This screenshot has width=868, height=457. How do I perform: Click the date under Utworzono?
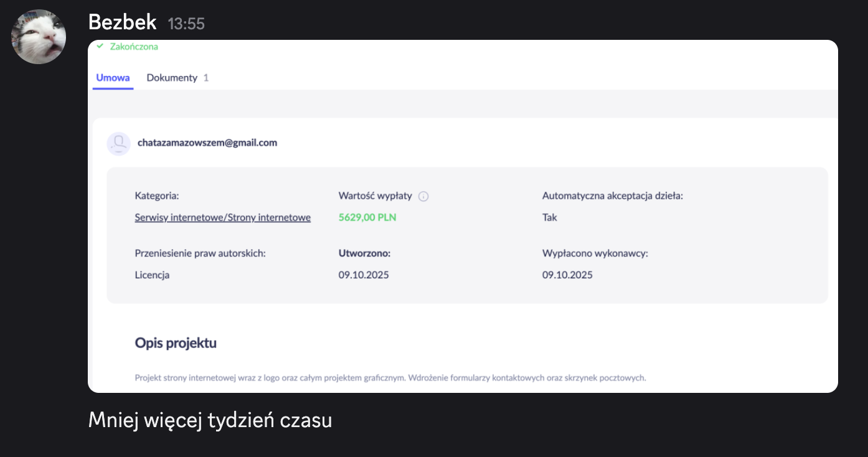click(x=364, y=275)
